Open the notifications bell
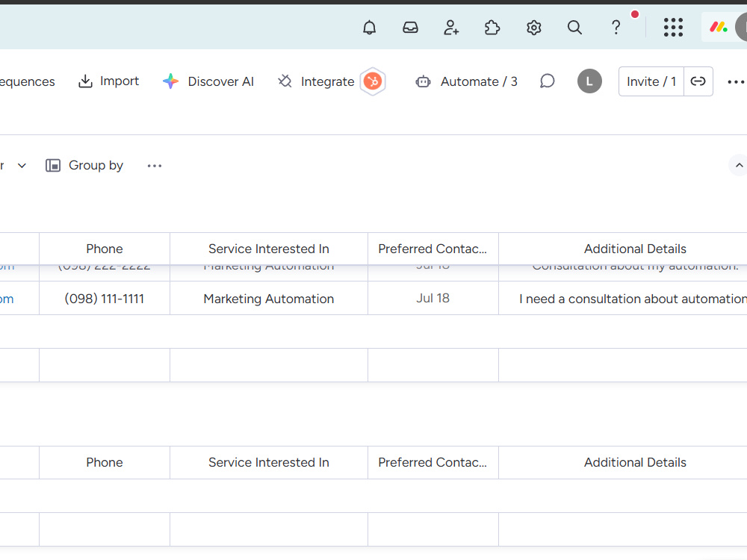747x560 pixels. click(x=369, y=28)
